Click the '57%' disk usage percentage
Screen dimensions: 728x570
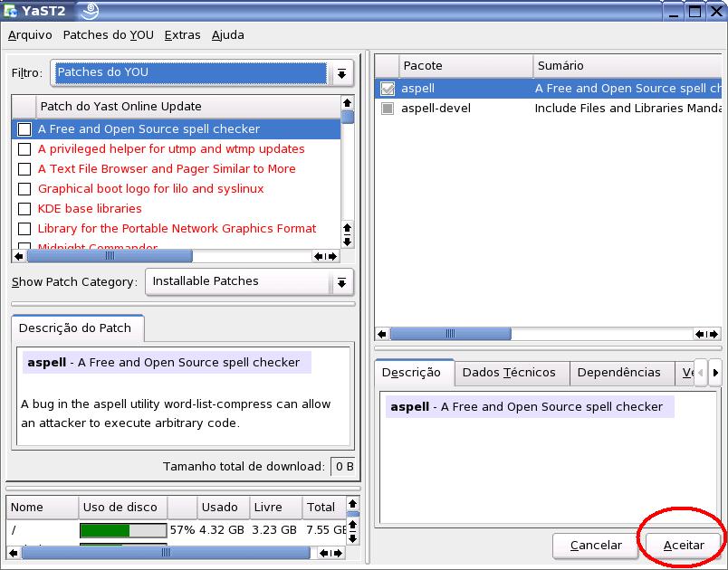(x=182, y=530)
